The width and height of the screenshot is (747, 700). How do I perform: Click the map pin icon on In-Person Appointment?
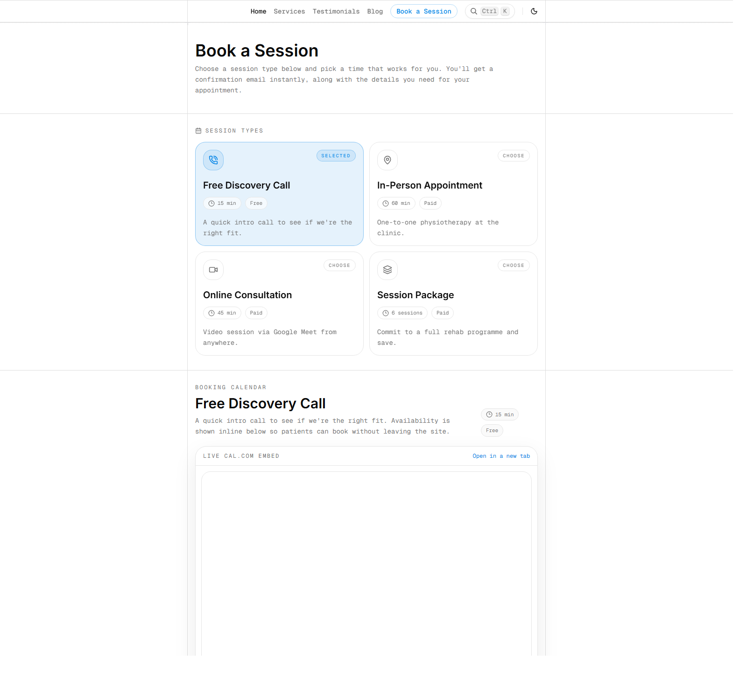(387, 160)
